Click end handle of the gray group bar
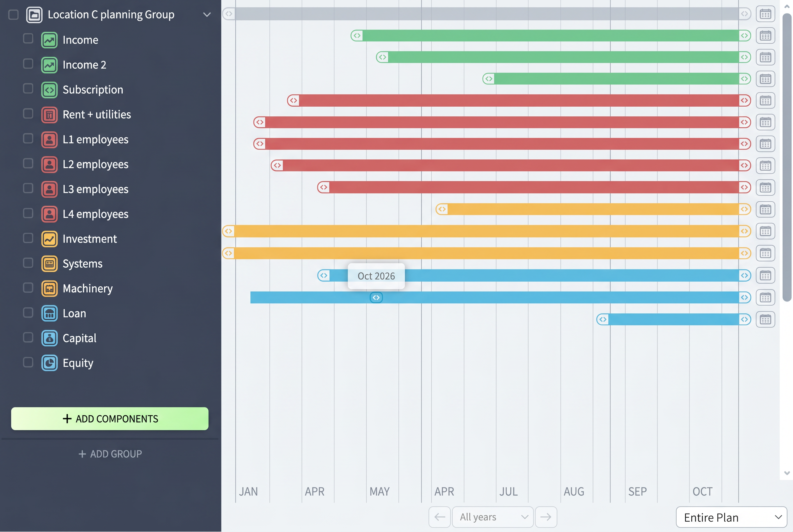Screen dimensions: 793x532 click(744, 14)
